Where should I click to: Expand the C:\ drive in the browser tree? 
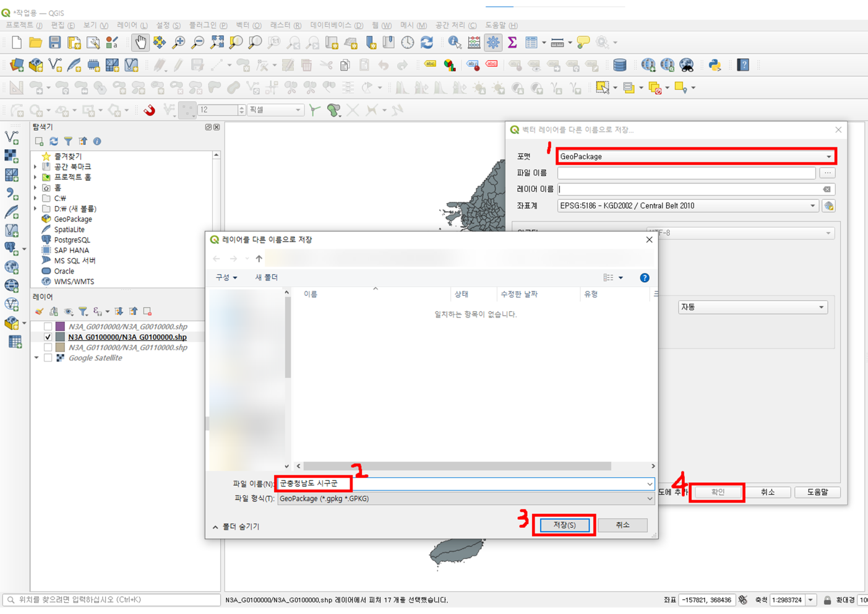coord(36,199)
